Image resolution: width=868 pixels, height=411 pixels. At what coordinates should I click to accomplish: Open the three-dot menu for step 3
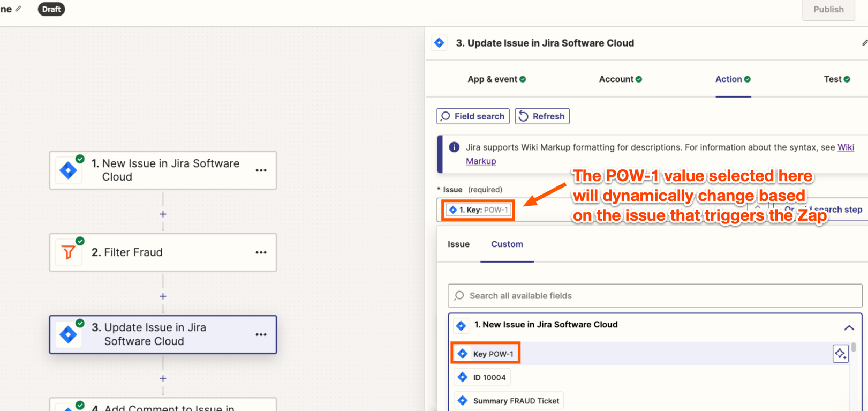pyautogui.click(x=261, y=334)
